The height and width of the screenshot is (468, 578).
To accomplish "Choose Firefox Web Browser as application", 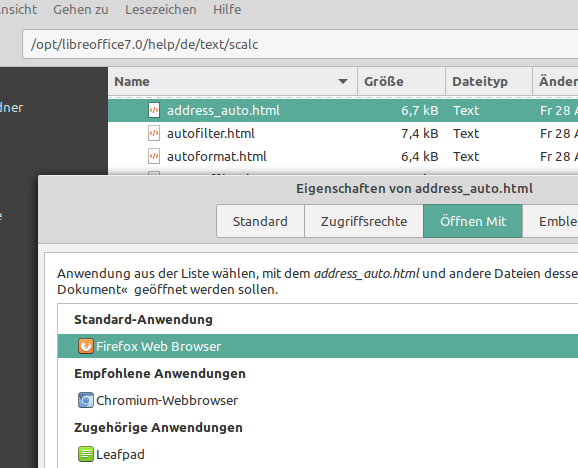I will coord(318,346).
